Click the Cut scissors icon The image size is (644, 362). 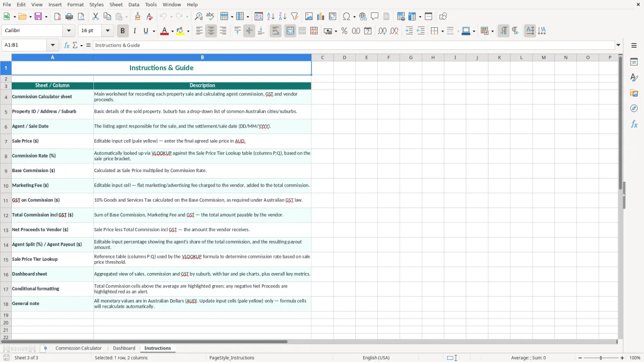[95, 17]
